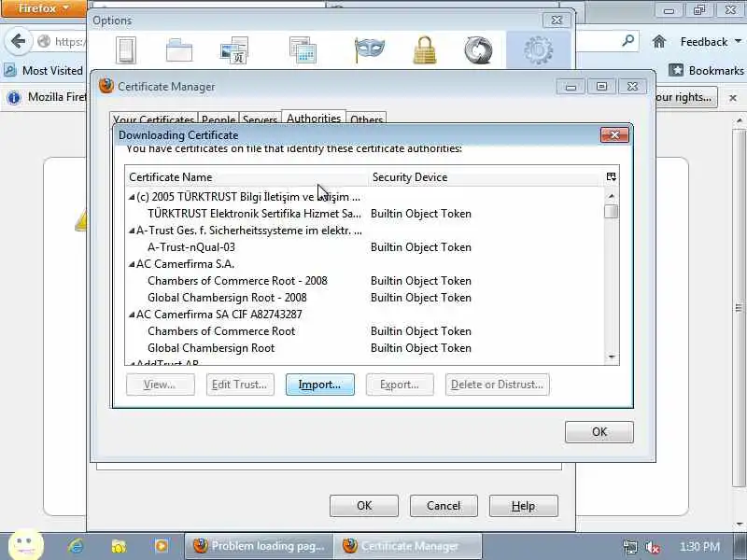Open Internet Explorer from the taskbar

[76, 546]
